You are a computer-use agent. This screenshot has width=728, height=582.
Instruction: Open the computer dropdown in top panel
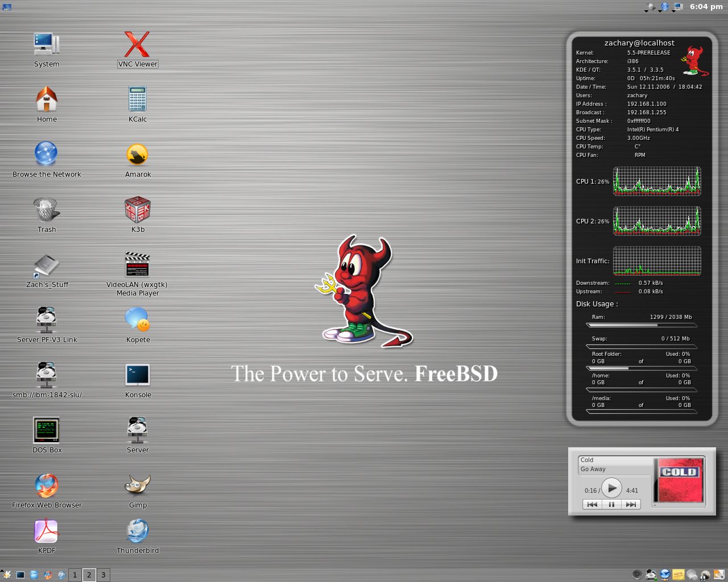(x=678, y=7)
